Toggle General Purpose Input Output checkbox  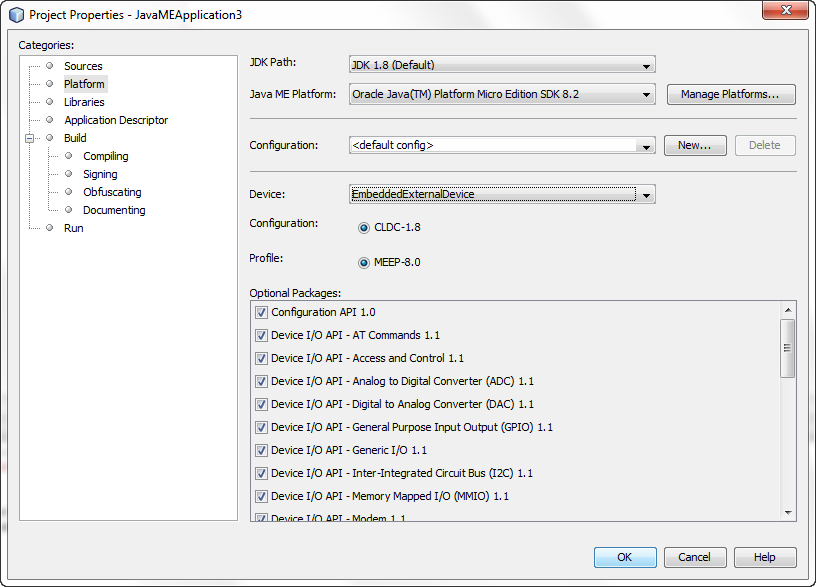tap(261, 428)
